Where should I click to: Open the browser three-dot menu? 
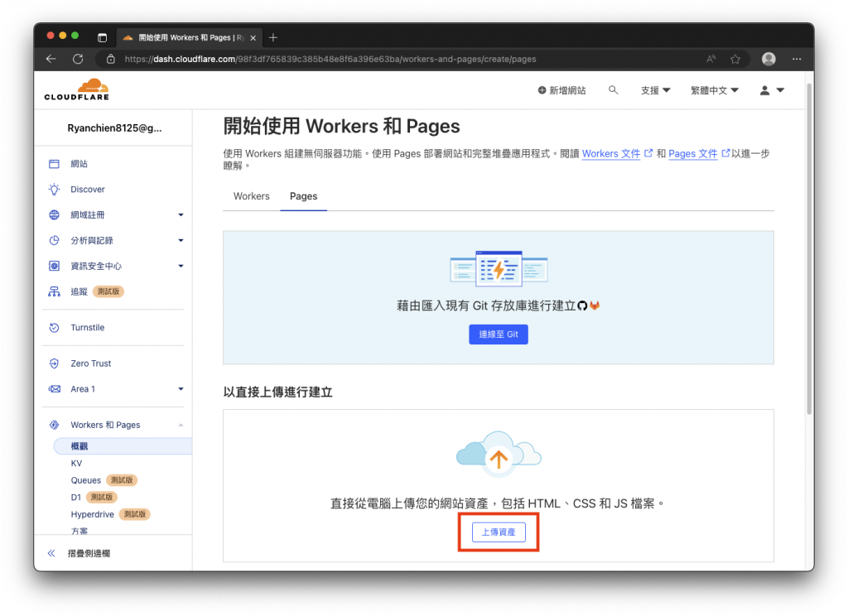pos(797,59)
